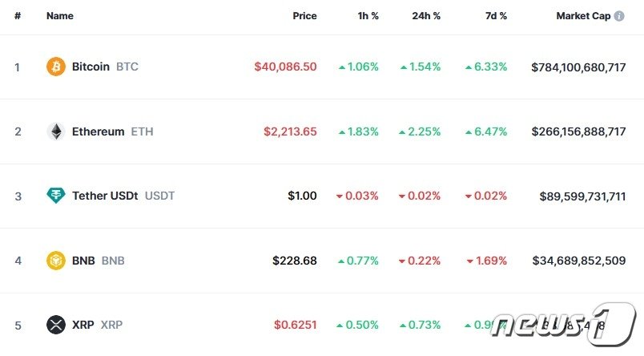Sort by 1h % column header
The height and width of the screenshot is (356, 644).
pos(368,16)
